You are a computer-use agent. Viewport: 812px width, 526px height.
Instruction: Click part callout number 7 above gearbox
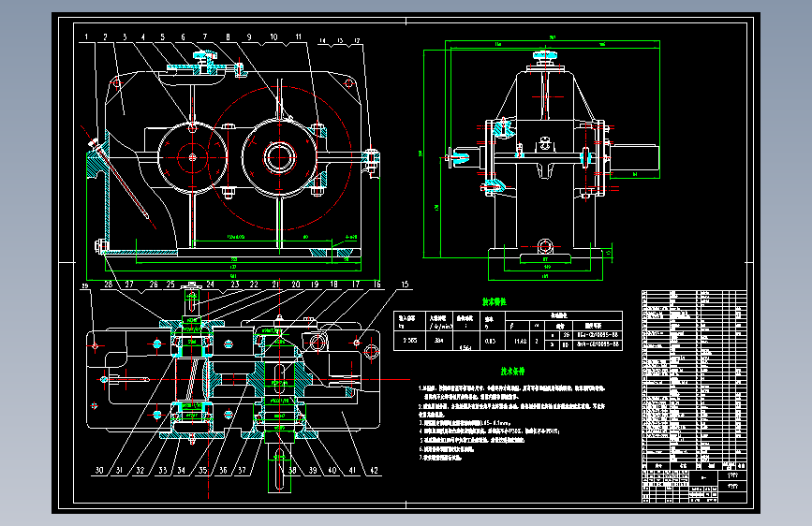pyautogui.click(x=205, y=37)
